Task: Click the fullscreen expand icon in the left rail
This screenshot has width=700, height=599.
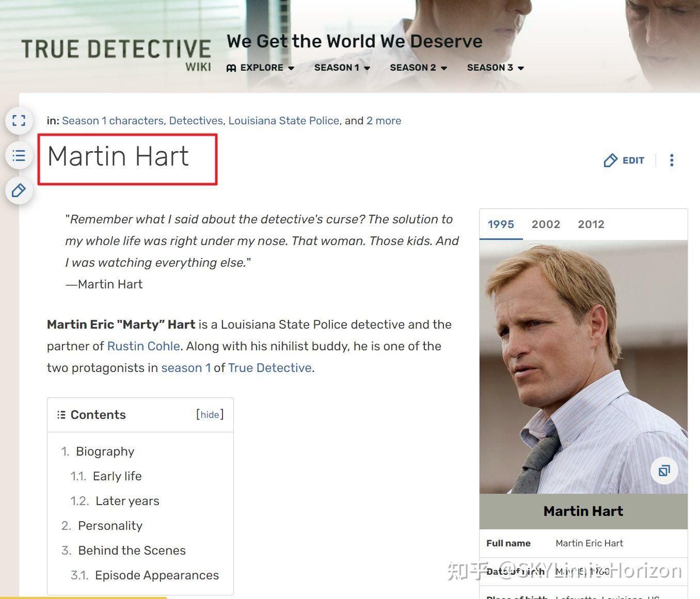Action: [19, 121]
